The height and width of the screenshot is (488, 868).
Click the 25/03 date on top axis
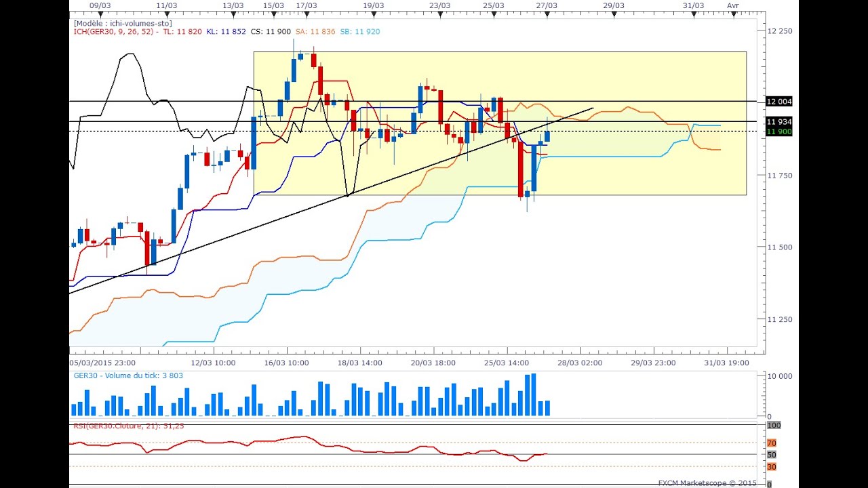pyautogui.click(x=493, y=5)
